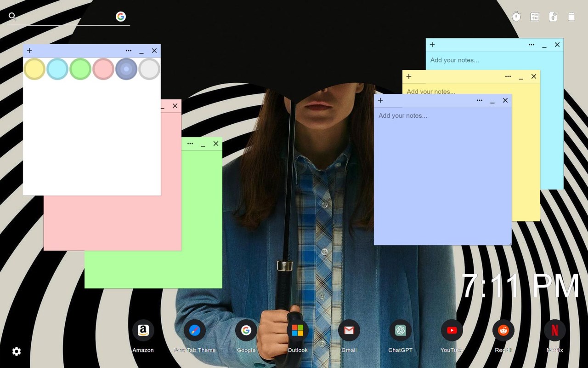Open the purple note's options menu

(480, 100)
